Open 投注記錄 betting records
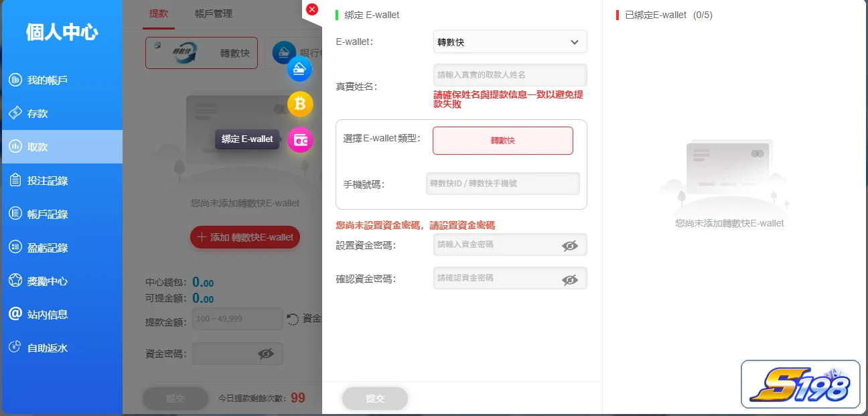The width and height of the screenshot is (868, 416). pos(62,180)
